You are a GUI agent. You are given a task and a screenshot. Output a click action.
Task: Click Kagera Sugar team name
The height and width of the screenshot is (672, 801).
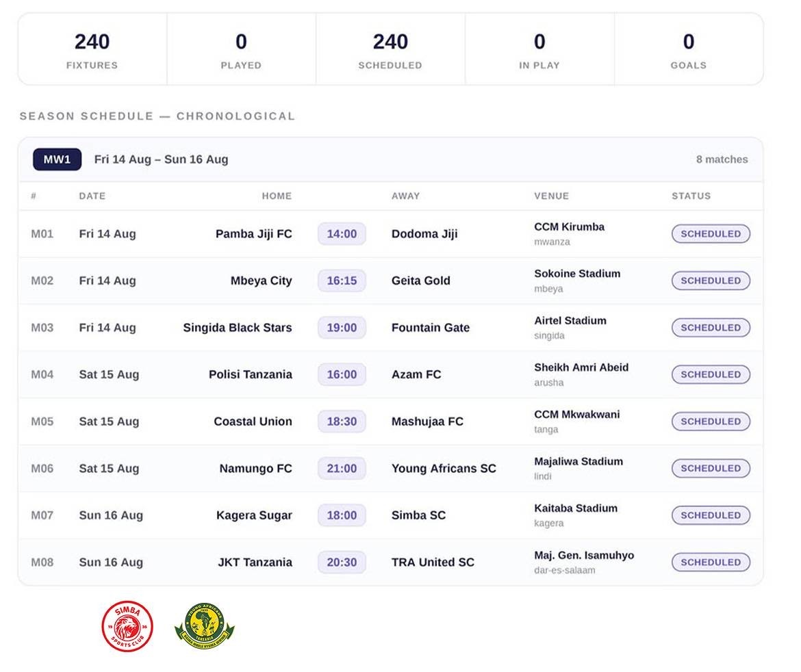point(255,515)
